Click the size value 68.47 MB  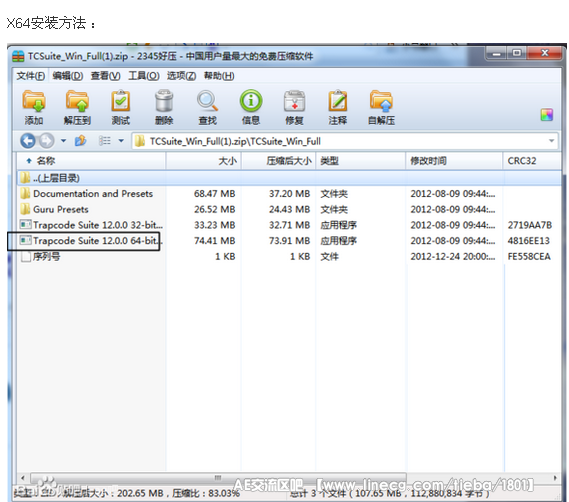214,193
